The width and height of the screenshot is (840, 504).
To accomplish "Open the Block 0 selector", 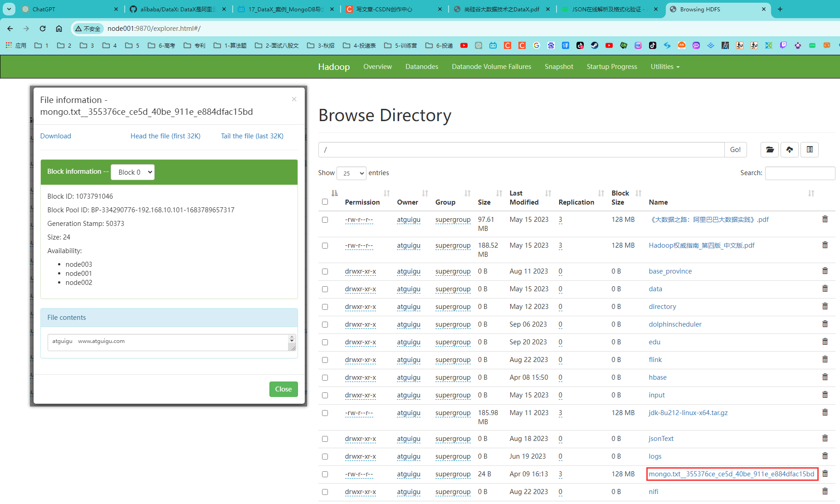I will click(x=132, y=172).
